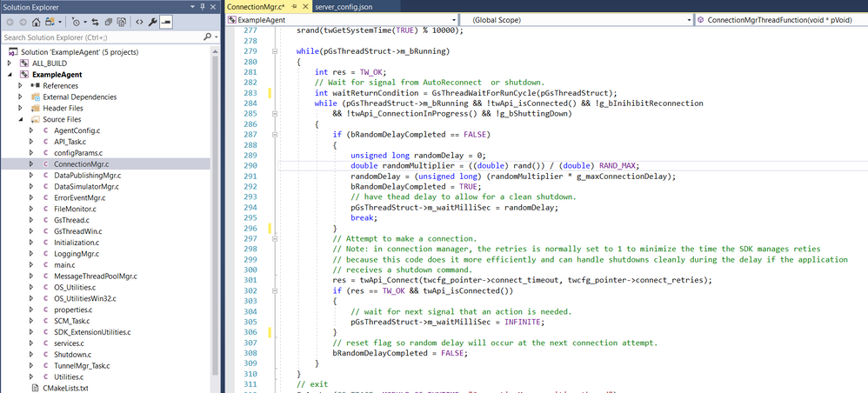
Task: Select DataPublishingMgr.c in Source Files
Action: point(88,176)
